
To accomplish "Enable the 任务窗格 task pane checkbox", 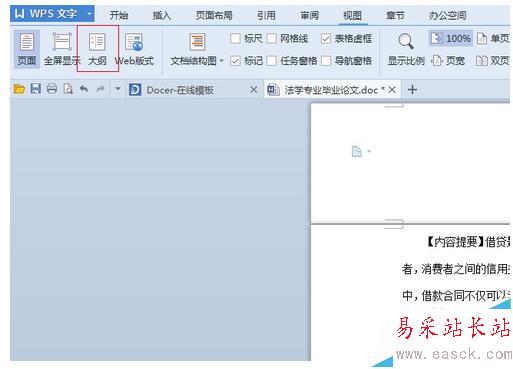I will [x=272, y=61].
